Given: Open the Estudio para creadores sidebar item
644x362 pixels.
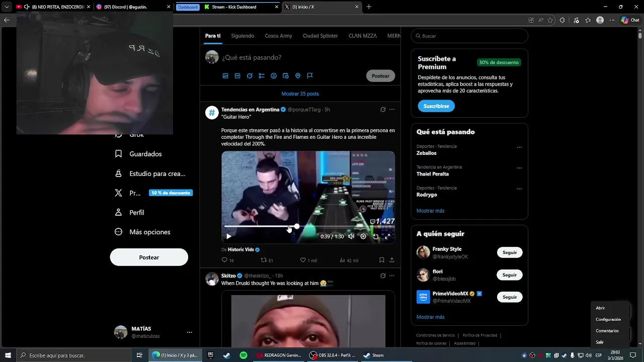Looking at the screenshot, I should point(150,173).
